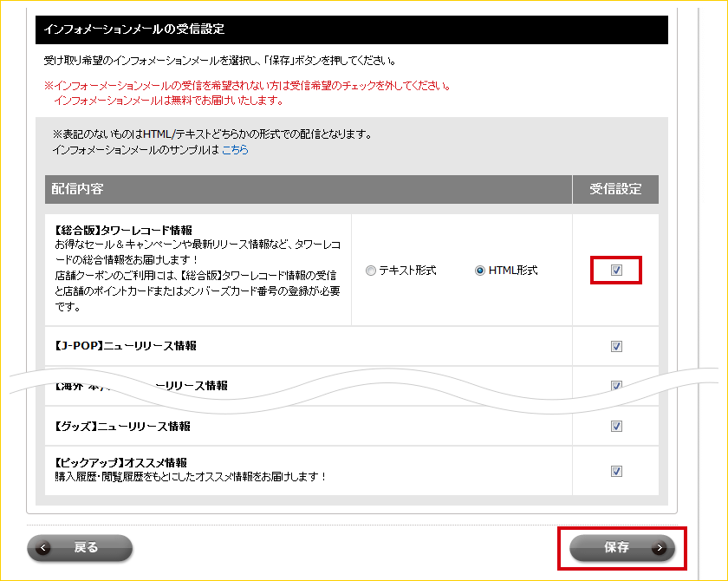Click the right arrow icon on 保存

point(660,548)
